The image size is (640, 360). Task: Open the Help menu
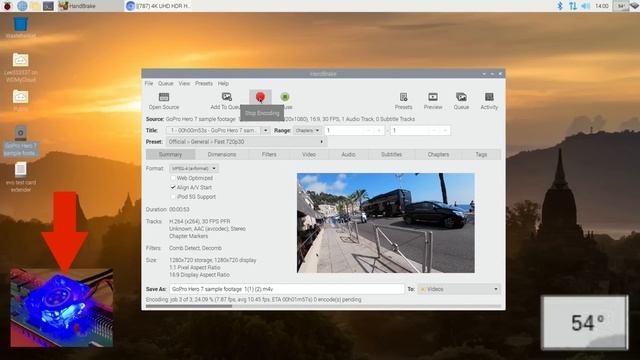pyautogui.click(x=223, y=83)
